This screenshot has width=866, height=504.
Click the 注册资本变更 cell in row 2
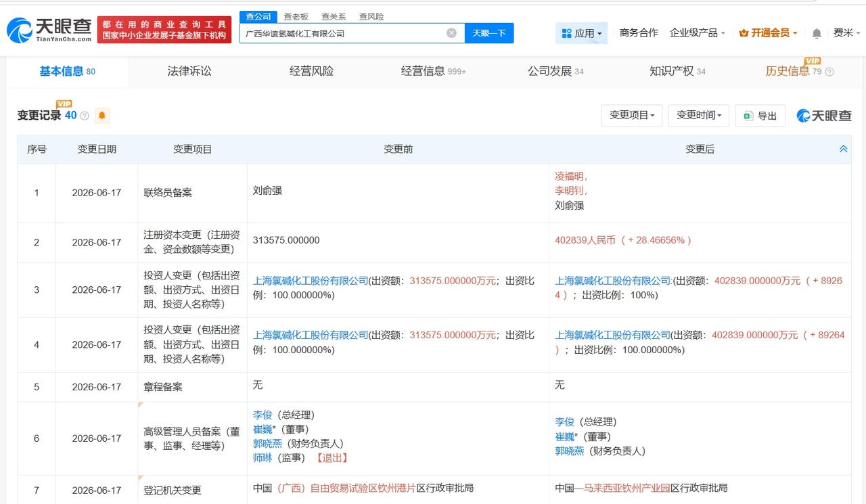pyautogui.click(x=192, y=242)
